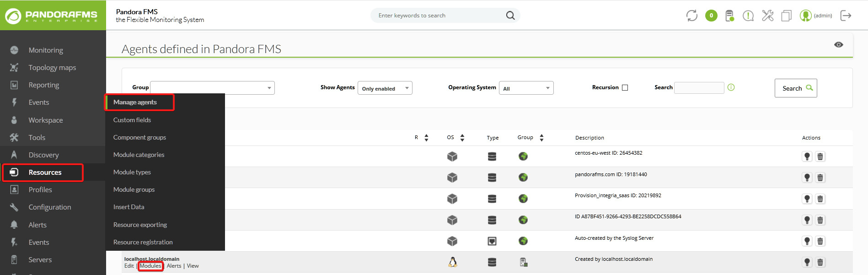Select Manage agents in the submenu

click(x=135, y=102)
